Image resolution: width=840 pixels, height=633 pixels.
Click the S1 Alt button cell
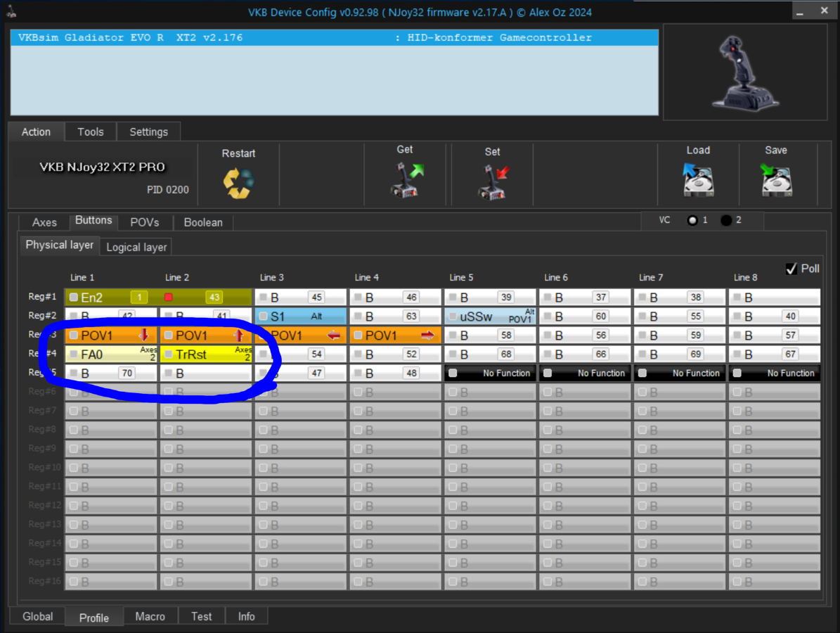[x=301, y=316]
